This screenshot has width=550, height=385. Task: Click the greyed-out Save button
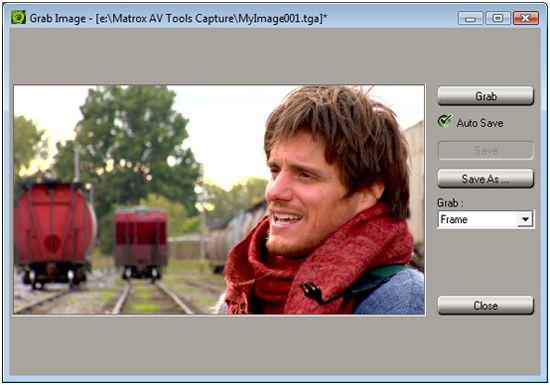(485, 150)
